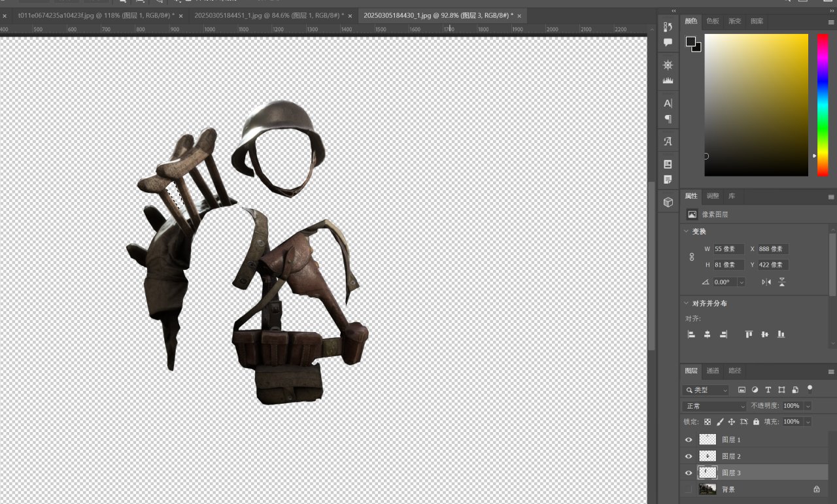Collapse the 变换 section in Properties
Image resolution: width=837 pixels, height=504 pixels.
686,231
